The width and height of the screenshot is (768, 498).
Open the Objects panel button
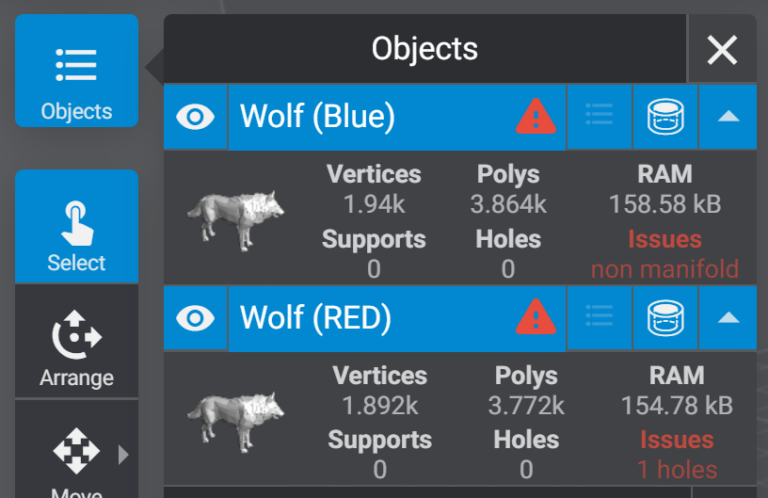pyautogui.click(x=76, y=71)
